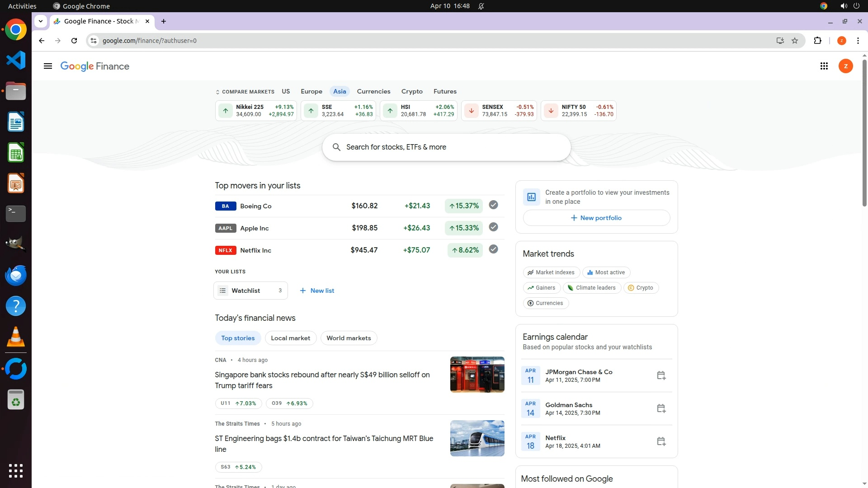Add Goldman Sachs earnings to calendar
Image resolution: width=868 pixels, height=488 pixels.
pos(661,408)
